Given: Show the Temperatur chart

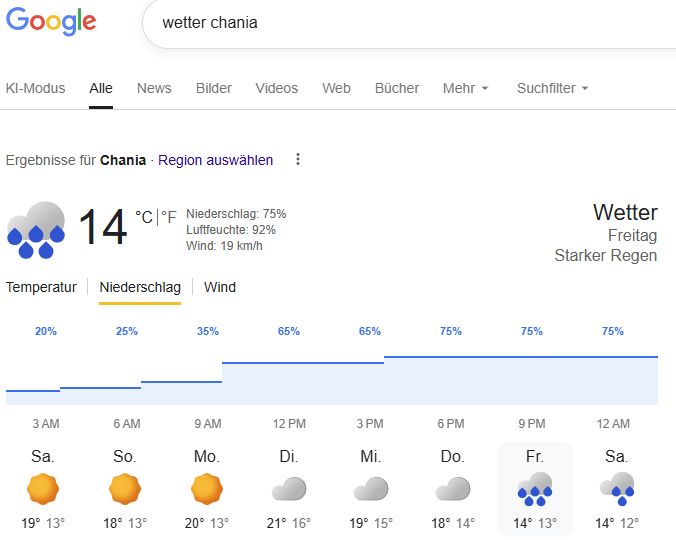Looking at the screenshot, I should click(x=41, y=287).
